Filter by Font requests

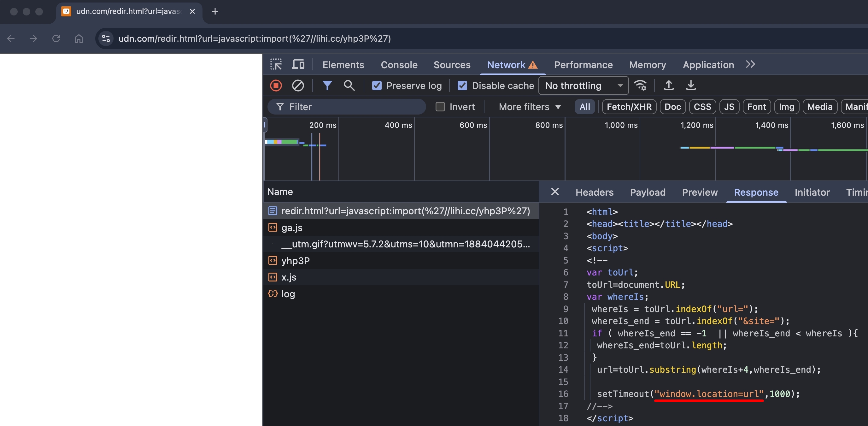tap(756, 107)
